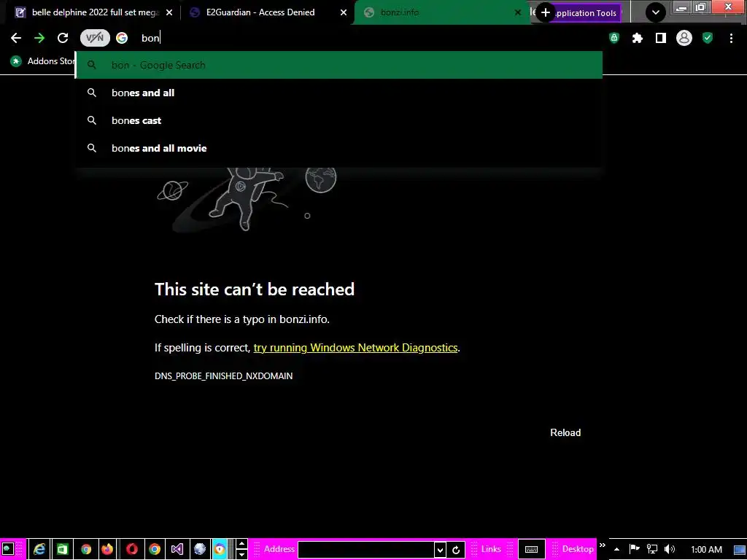Image resolution: width=747 pixels, height=560 pixels.
Task: Open Addons Store bookmark
Action: 43,61
